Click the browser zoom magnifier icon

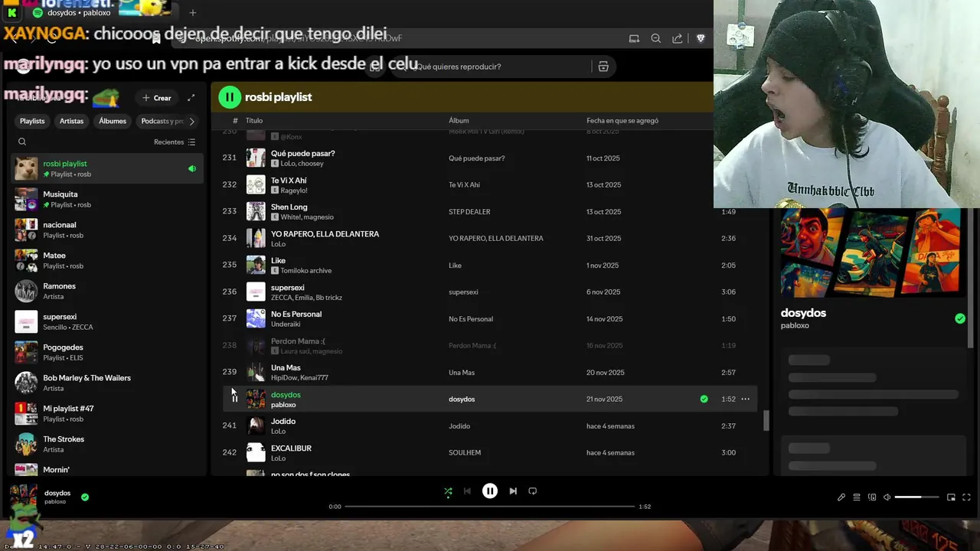point(656,38)
